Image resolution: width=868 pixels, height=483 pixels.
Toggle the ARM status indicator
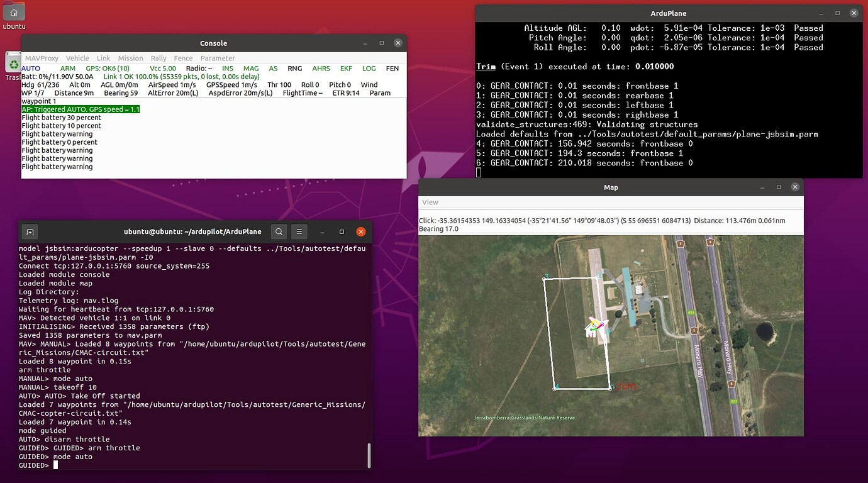[67, 69]
